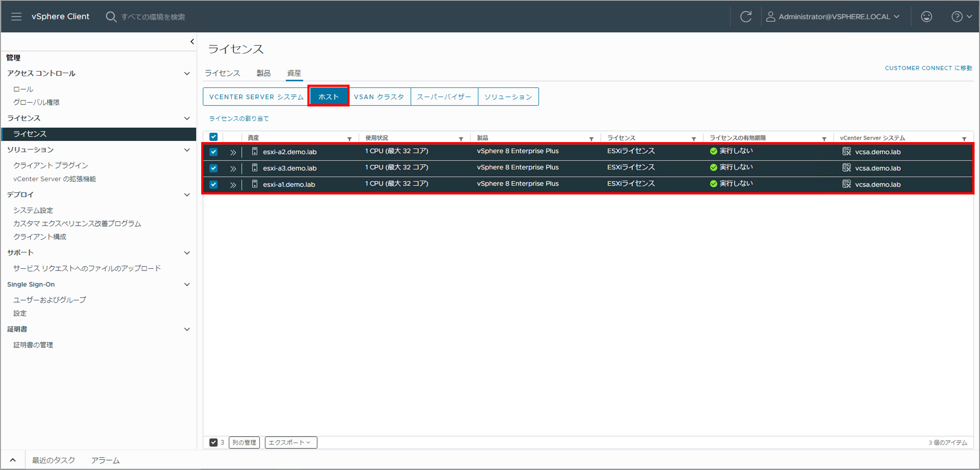Click vCenter icon in esxi-a3 row

point(846,167)
